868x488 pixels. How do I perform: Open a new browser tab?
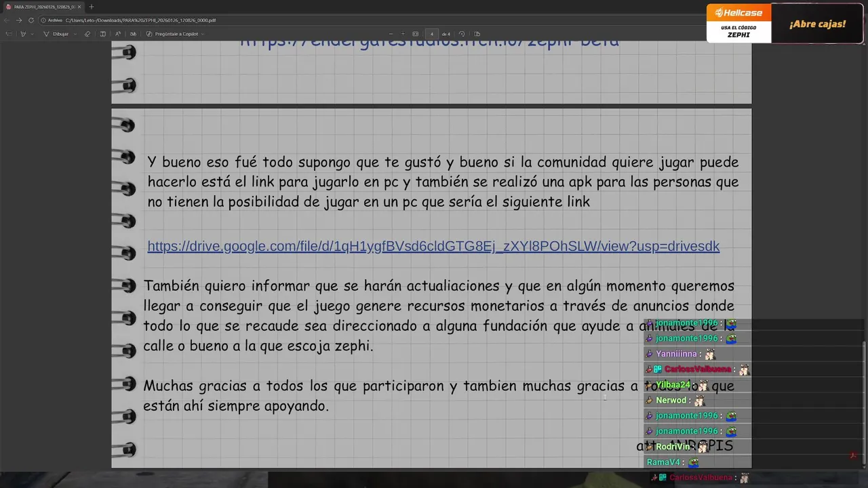point(92,7)
